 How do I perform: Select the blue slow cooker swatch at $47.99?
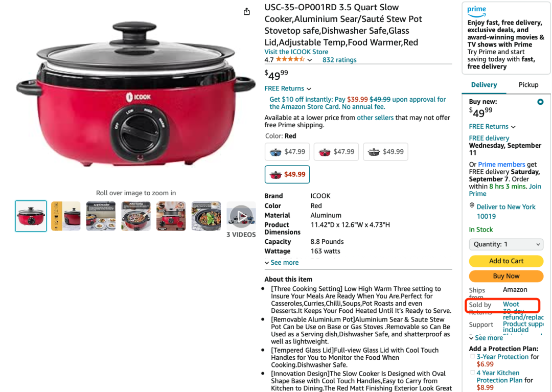[287, 152]
